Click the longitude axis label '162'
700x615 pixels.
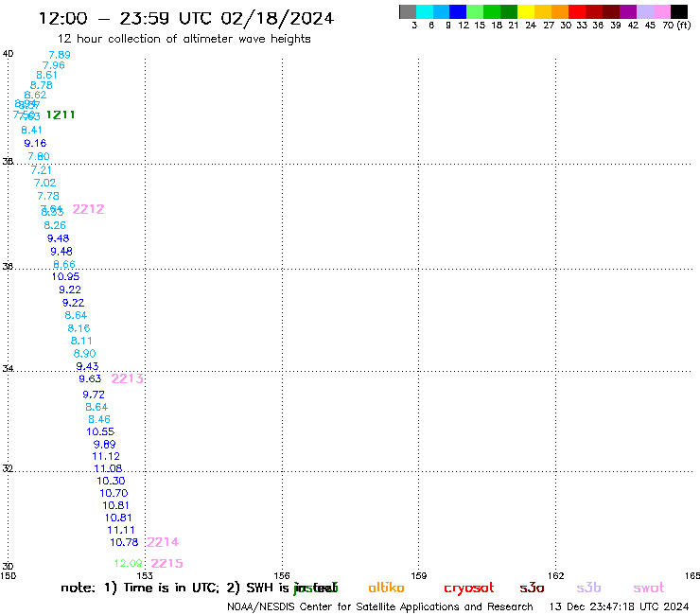(556, 575)
